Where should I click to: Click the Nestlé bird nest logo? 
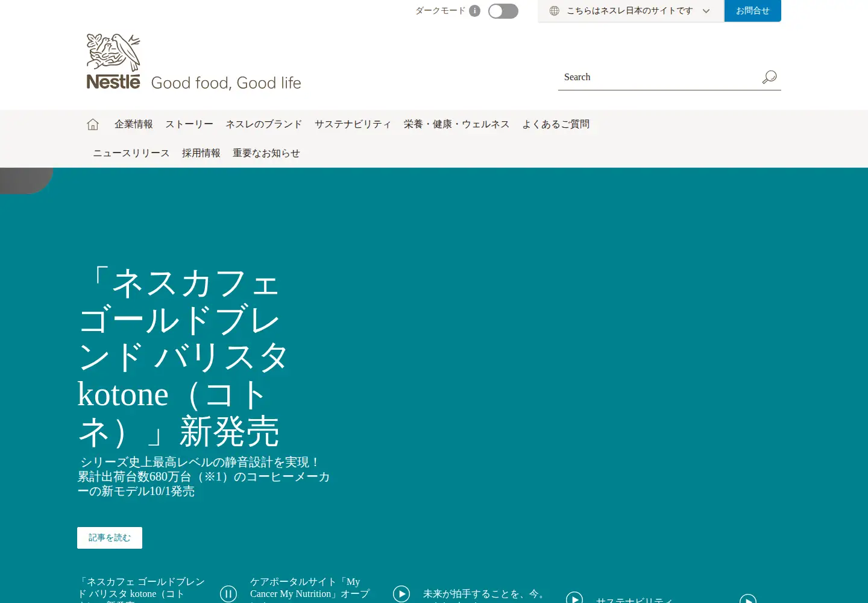pyautogui.click(x=113, y=62)
